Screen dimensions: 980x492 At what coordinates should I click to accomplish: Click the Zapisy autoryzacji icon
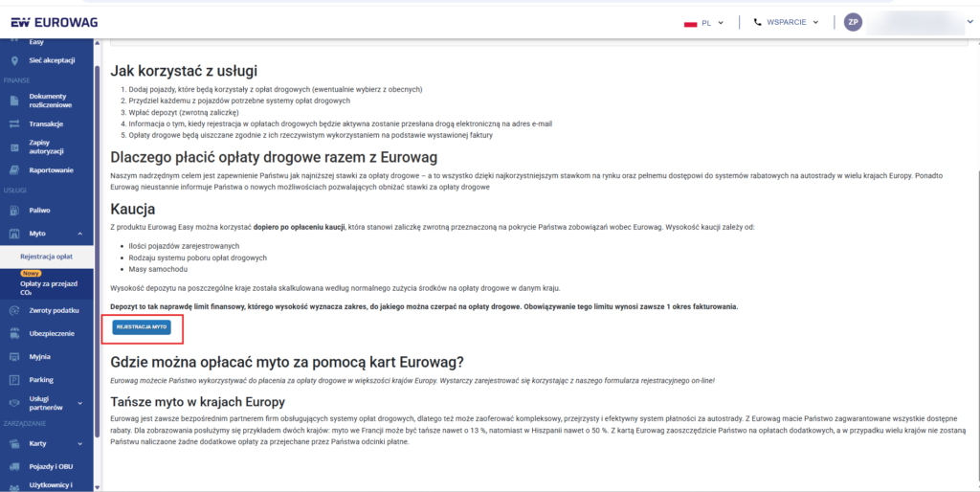click(x=14, y=146)
